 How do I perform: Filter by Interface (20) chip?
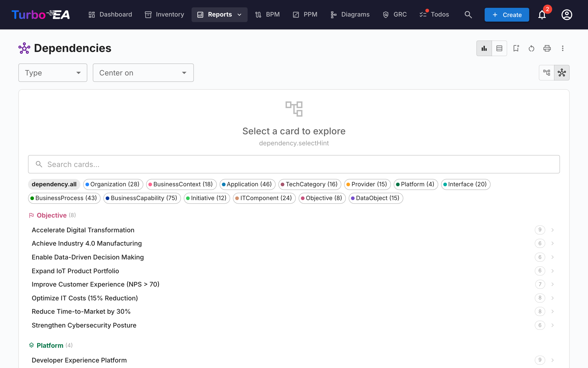(x=466, y=184)
